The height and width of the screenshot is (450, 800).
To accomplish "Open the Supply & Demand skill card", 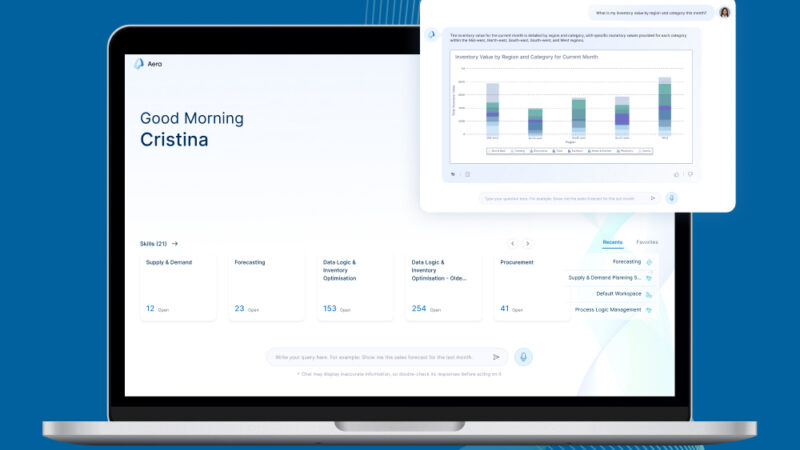I will tap(178, 287).
